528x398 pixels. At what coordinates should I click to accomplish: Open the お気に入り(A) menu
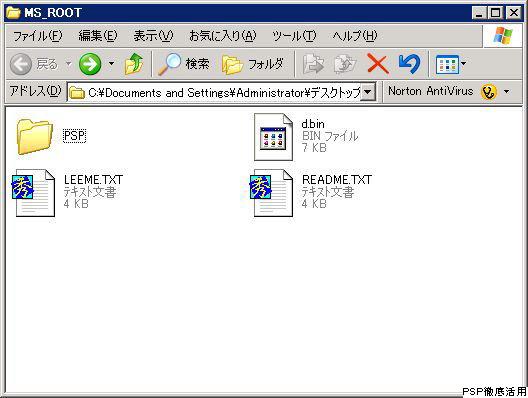222,36
